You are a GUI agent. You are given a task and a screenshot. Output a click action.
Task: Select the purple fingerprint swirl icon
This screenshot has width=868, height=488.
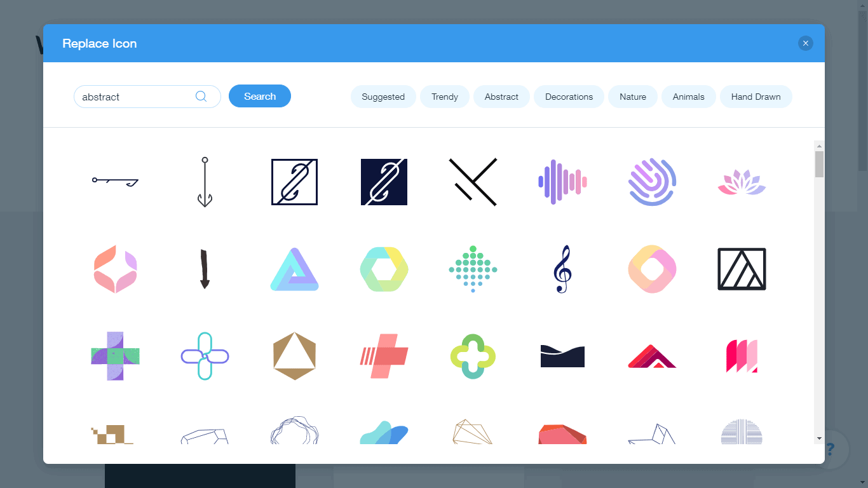[652, 182]
